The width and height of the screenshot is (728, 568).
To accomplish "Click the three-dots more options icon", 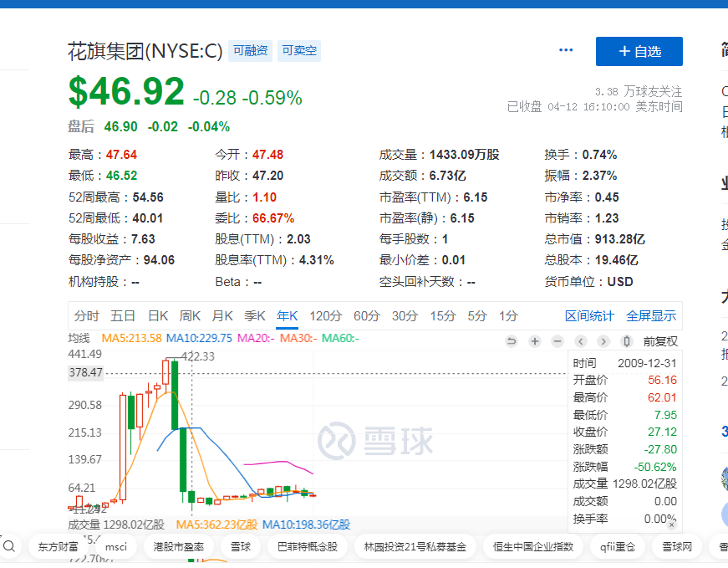I will coord(566,50).
